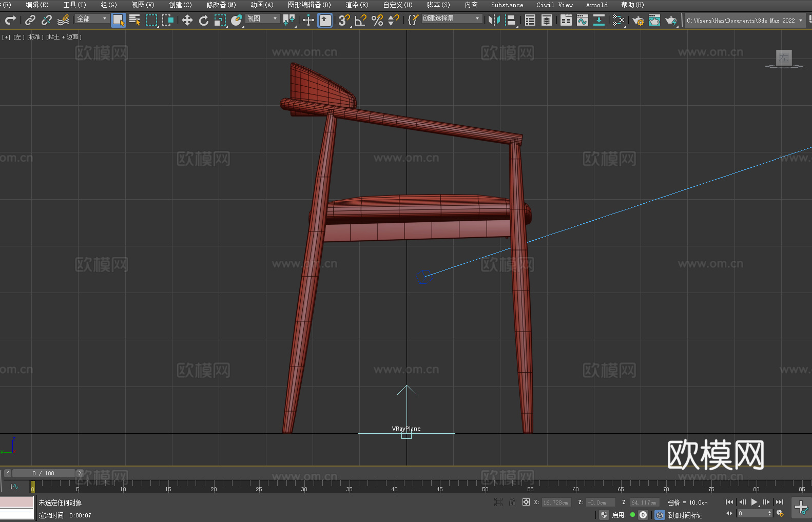Image resolution: width=812 pixels, height=522 pixels.
Task: Select the Unlink Selection tool
Action: pos(47,20)
